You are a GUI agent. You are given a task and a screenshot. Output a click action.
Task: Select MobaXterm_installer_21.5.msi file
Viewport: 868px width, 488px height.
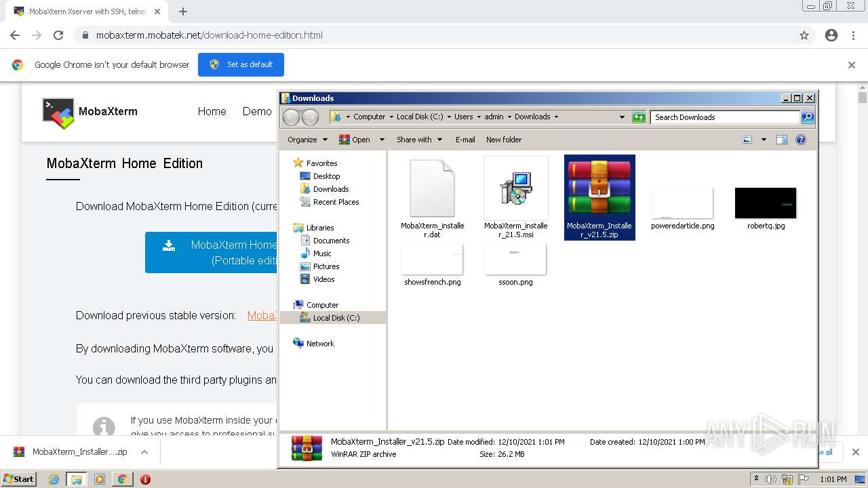[515, 198]
